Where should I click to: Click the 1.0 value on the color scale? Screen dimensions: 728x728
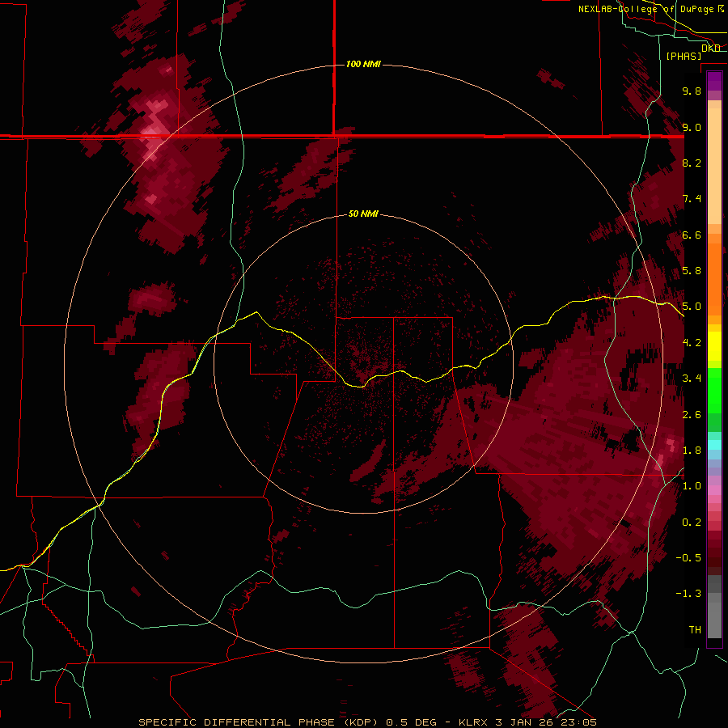(x=692, y=486)
